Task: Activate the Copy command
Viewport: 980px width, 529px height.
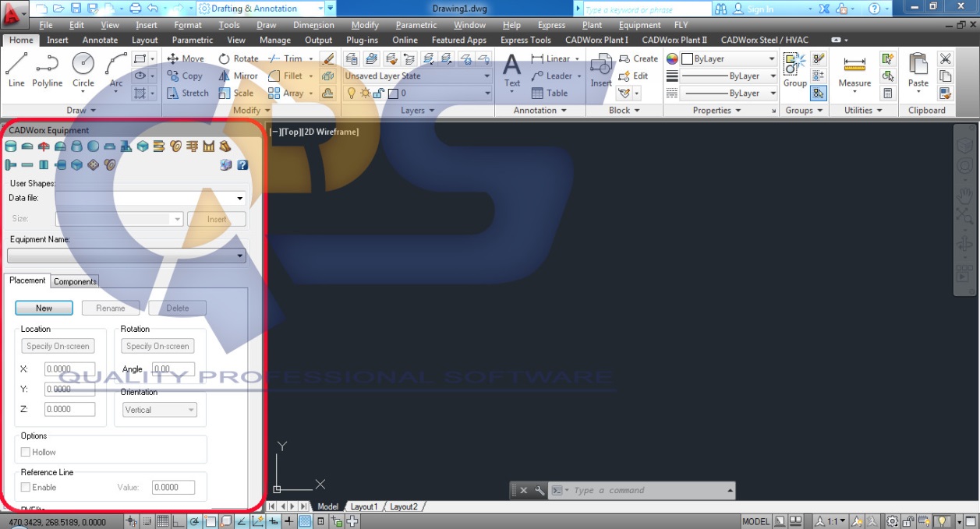Action: 185,76
